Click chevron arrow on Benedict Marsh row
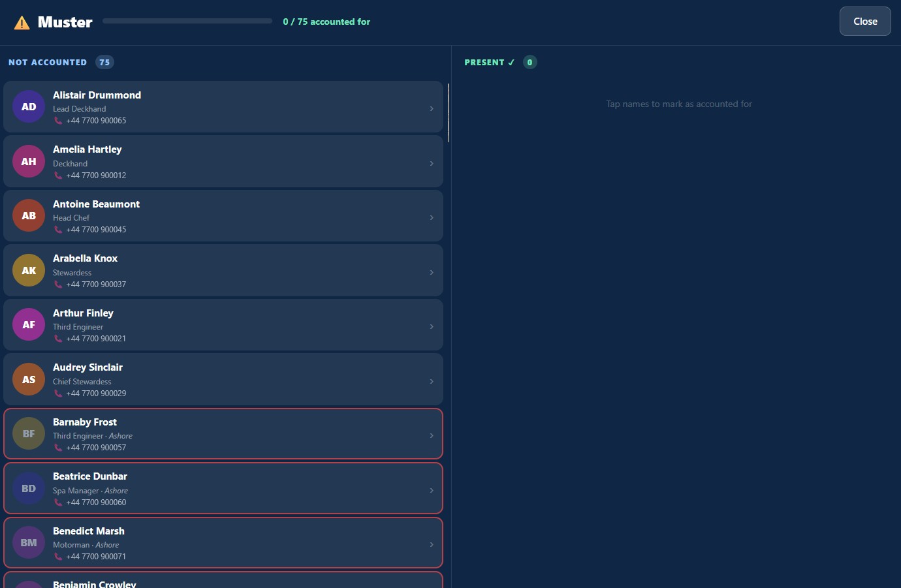This screenshot has width=901, height=588. pos(432,544)
